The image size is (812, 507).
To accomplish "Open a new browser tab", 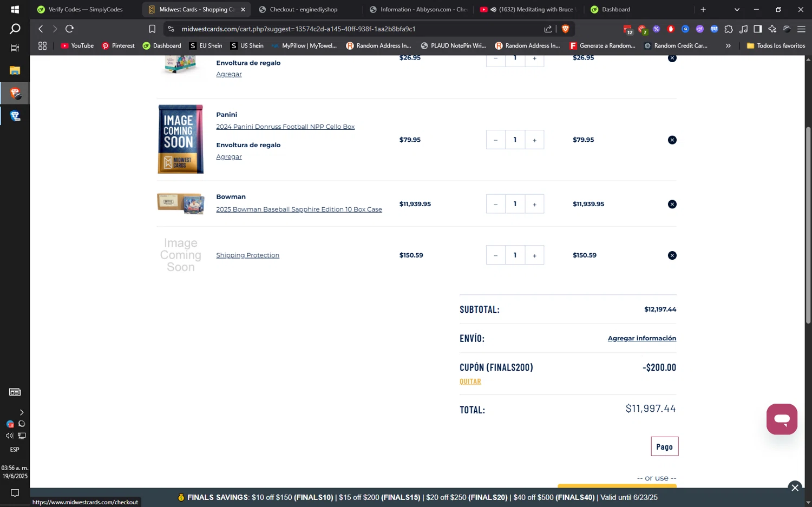I will (x=703, y=10).
